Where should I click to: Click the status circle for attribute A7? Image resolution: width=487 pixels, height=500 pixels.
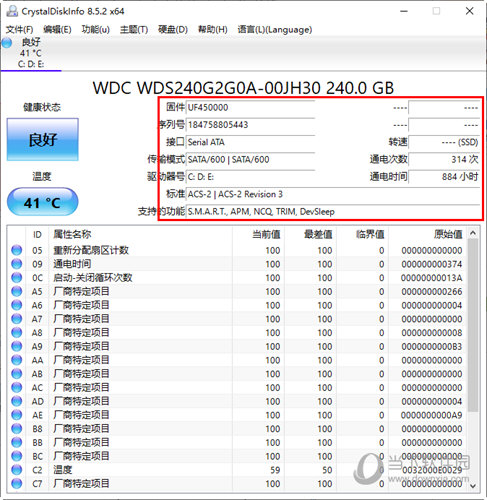(17, 319)
